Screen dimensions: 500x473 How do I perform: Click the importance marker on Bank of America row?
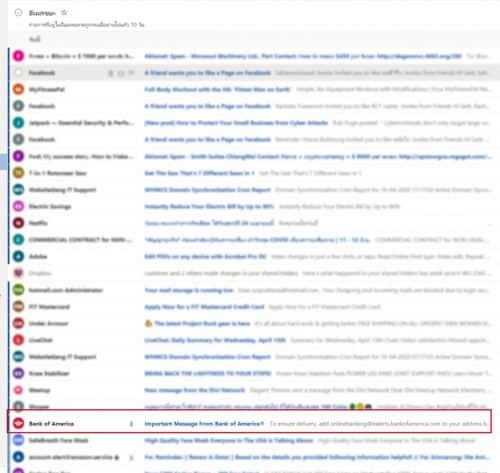click(131, 424)
